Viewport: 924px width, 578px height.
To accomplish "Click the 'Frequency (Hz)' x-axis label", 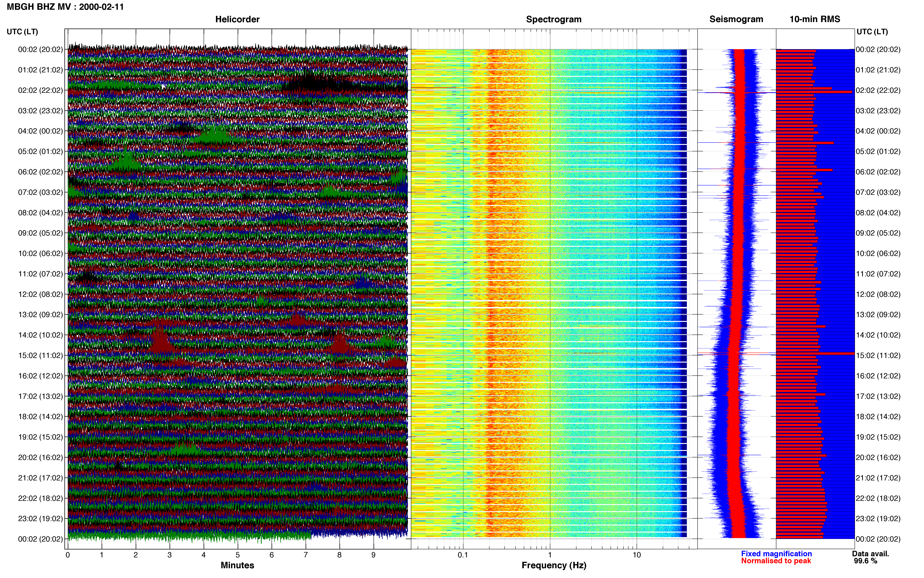I will tap(554, 565).
